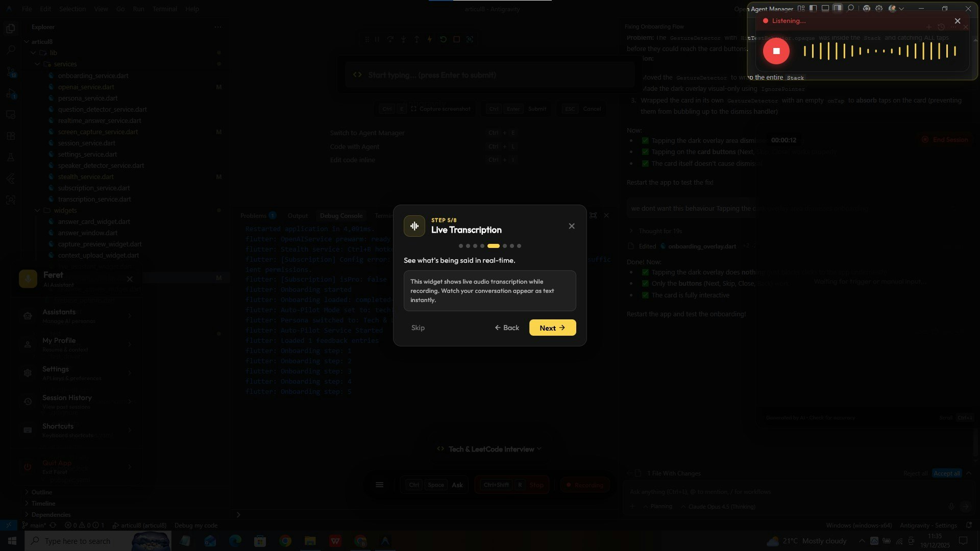The width and height of the screenshot is (980, 551).
Task: Close the Listening panel
Action: pyautogui.click(x=957, y=21)
